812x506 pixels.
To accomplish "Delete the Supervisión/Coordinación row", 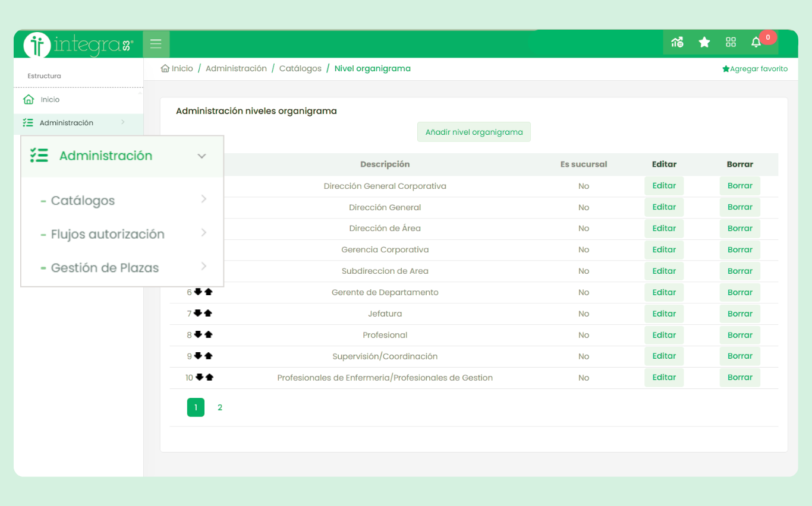I will coord(739,356).
